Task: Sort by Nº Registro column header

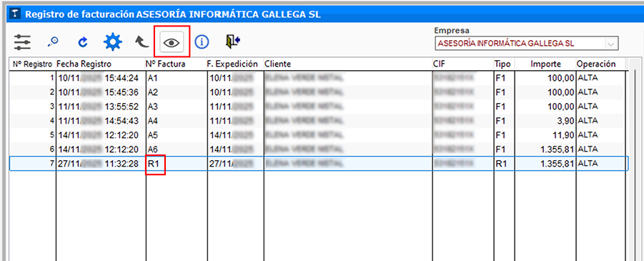Action: pyautogui.click(x=32, y=64)
